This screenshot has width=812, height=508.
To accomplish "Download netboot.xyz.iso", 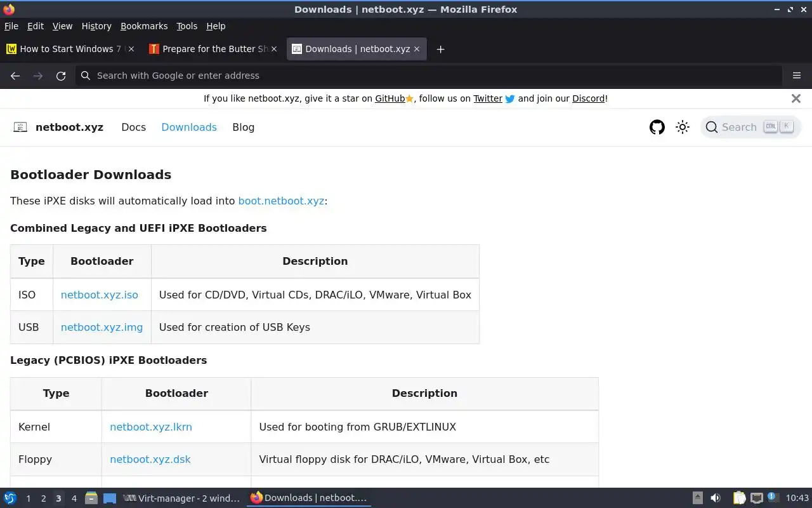I will (x=99, y=295).
